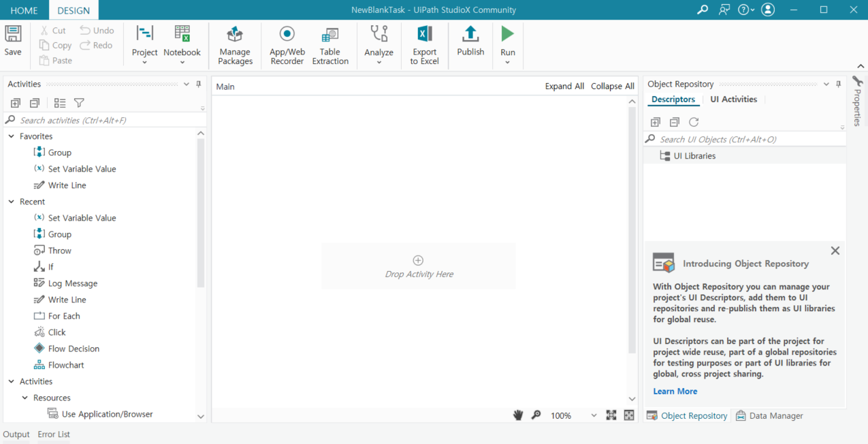Click the designer zoom magnifier

coord(536,415)
